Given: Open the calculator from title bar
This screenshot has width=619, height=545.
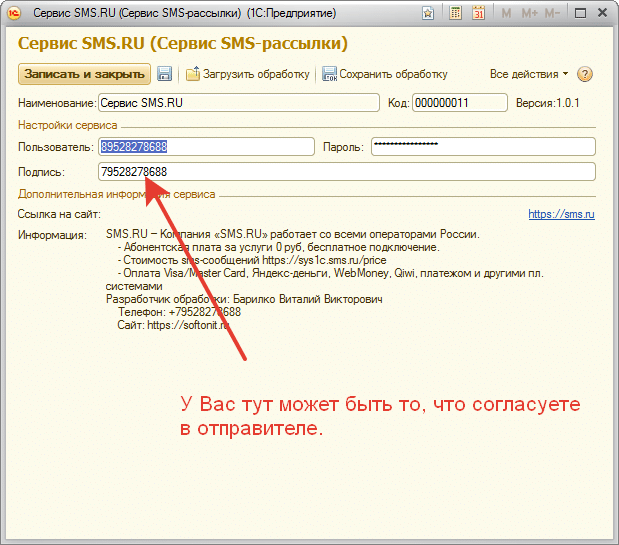Looking at the screenshot, I should tap(456, 14).
